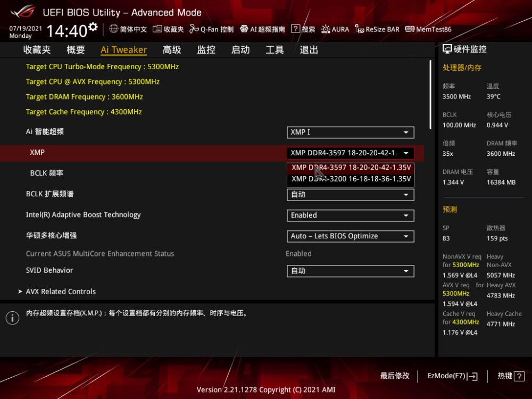This screenshot has height=399, width=532.
Task: Select the Ai Tweaker tab
Action: (124, 50)
